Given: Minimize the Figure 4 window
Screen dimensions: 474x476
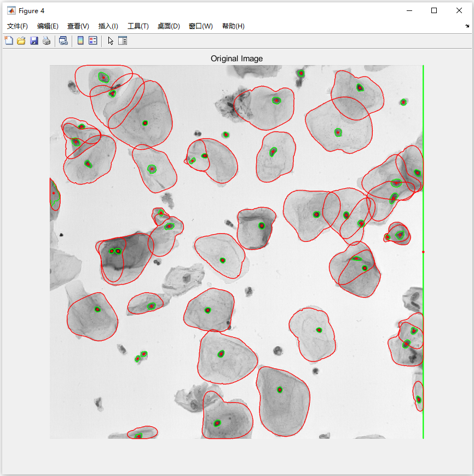Looking at the screenshot, I should (x=409, y=10).
